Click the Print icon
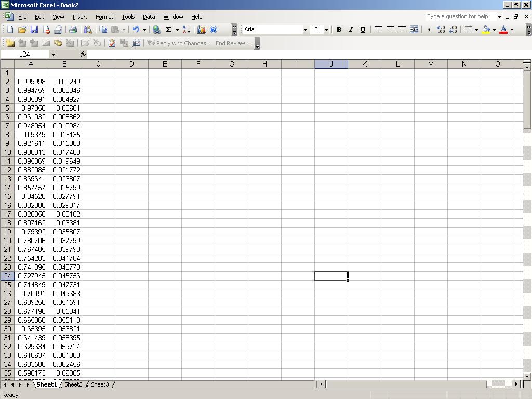Image resolution: width=532 pixels, height=399 pixels. point(73,30)
